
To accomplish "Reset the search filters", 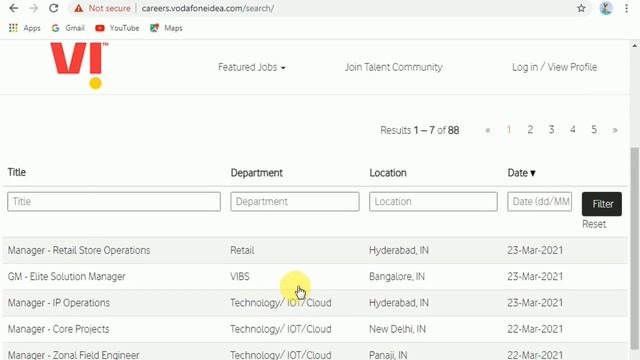I will coord(594,224).
